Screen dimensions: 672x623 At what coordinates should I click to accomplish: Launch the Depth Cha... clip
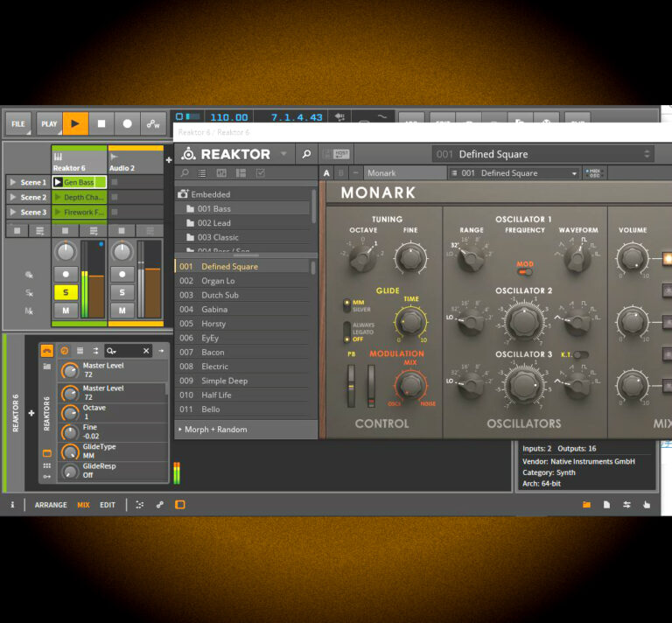pos(58,197)
